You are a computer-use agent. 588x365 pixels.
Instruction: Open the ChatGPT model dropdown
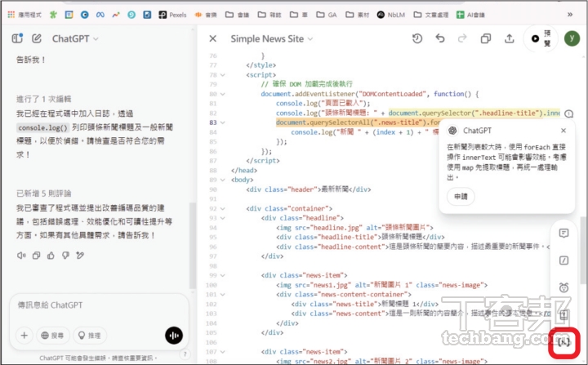coord(82,38)
